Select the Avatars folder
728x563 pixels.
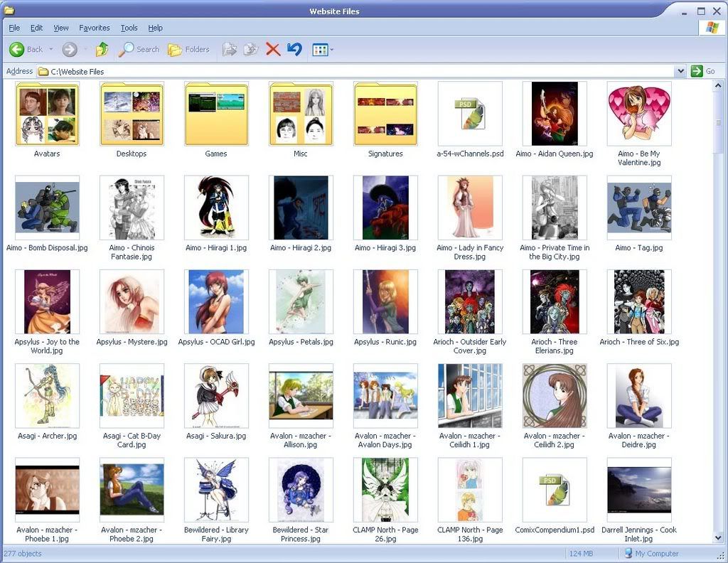click(47, 114)
